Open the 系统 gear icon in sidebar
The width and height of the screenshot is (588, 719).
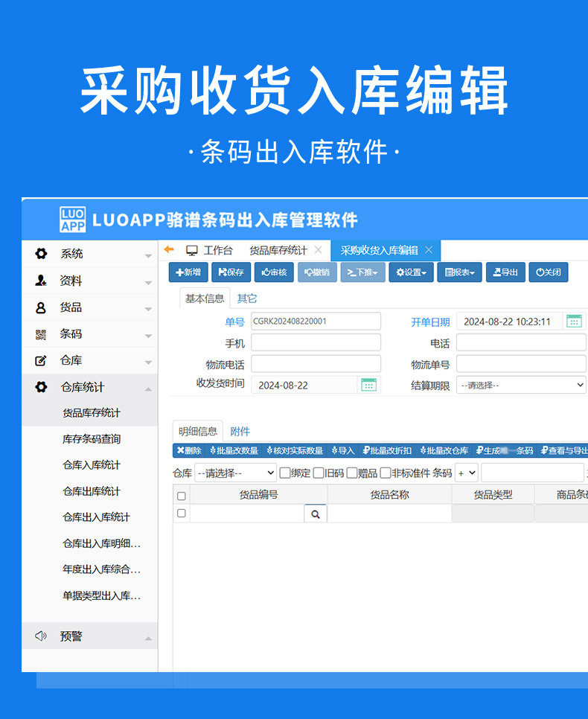[x=41, y=254]
